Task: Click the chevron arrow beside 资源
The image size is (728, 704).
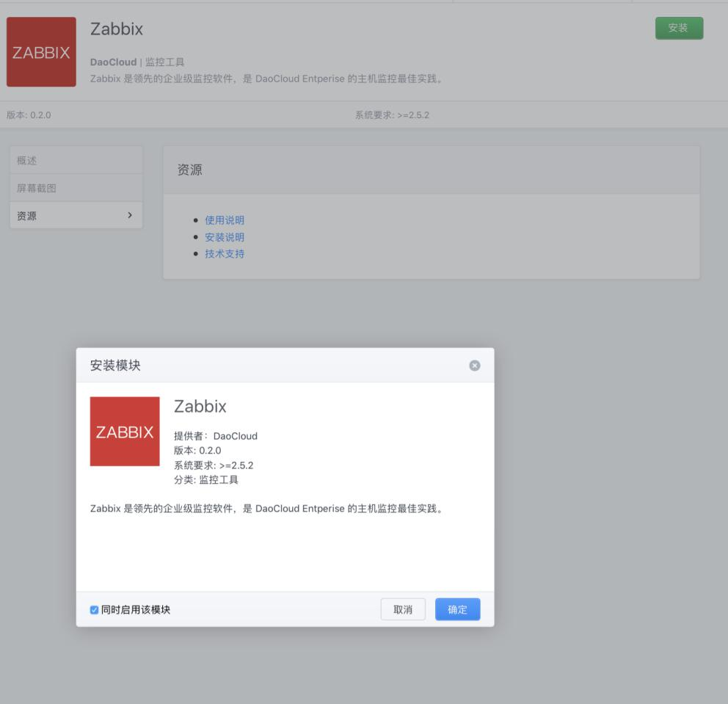Action: [x=130, y=215]
